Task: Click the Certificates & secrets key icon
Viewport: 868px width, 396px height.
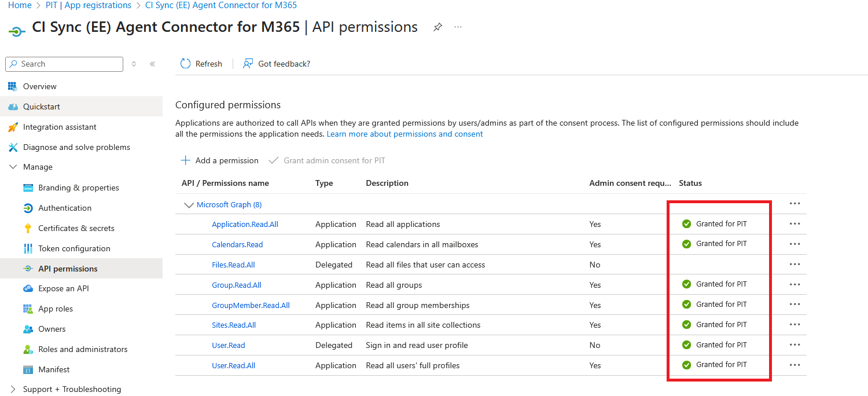Action: (x=28, y=228)
